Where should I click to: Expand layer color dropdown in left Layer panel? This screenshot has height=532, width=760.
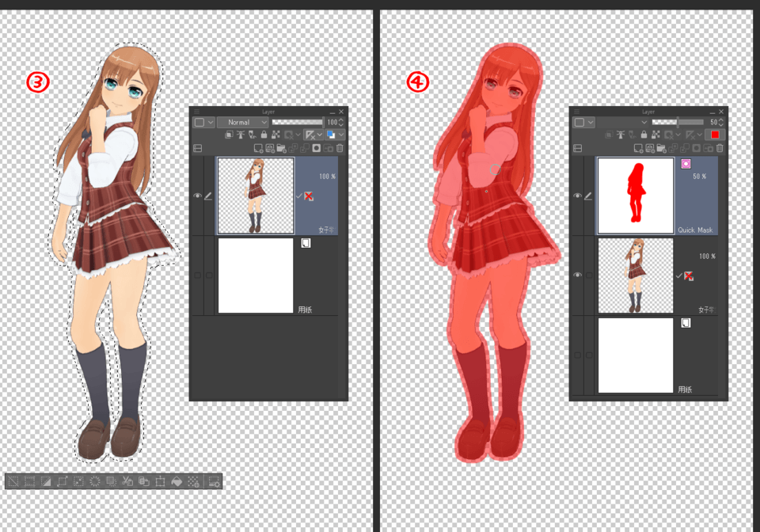(210, 123)
